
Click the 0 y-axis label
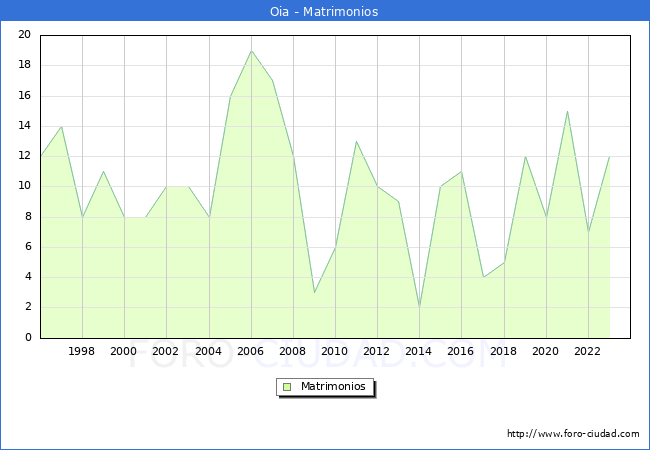(28, 338)
